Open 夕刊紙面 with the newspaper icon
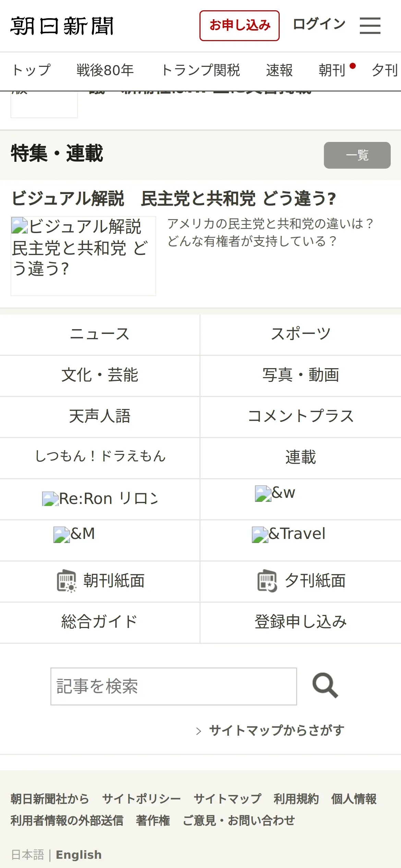Viewport: 401px width, 868px height. pos(301,581)
